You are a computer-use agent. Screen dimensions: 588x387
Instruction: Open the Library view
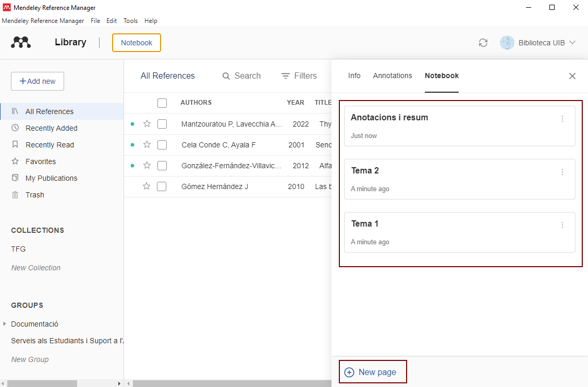pyautogui.click(x=70, y=42)
